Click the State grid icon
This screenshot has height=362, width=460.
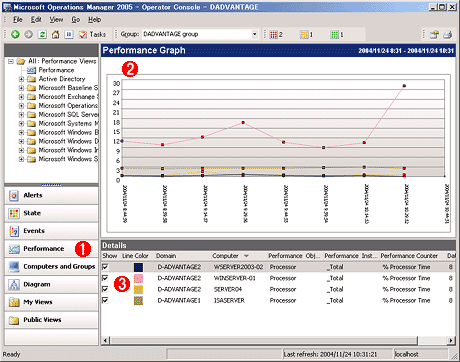pos(14,213)
